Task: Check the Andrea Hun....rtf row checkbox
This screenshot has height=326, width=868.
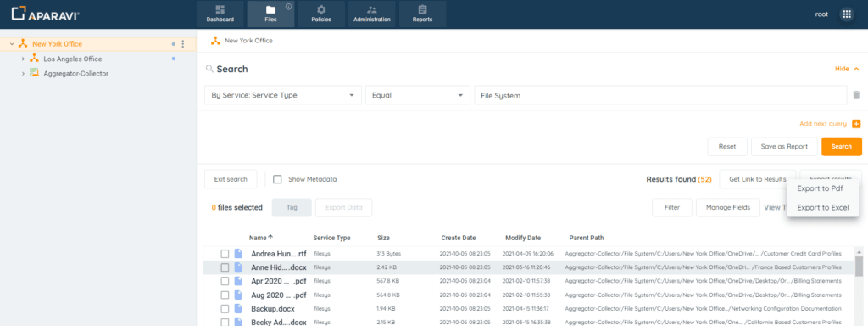Action: click(x=225, y=253)
